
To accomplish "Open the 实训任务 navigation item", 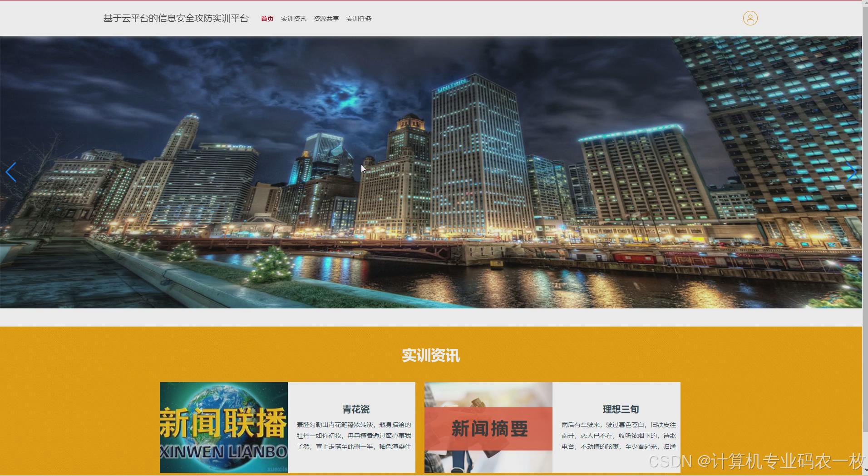I will [358, 19].
